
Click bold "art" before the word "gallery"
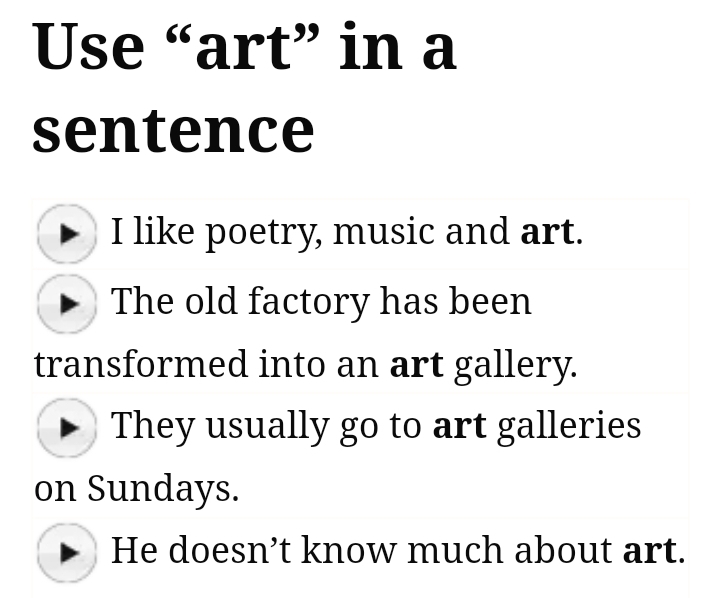416,365
